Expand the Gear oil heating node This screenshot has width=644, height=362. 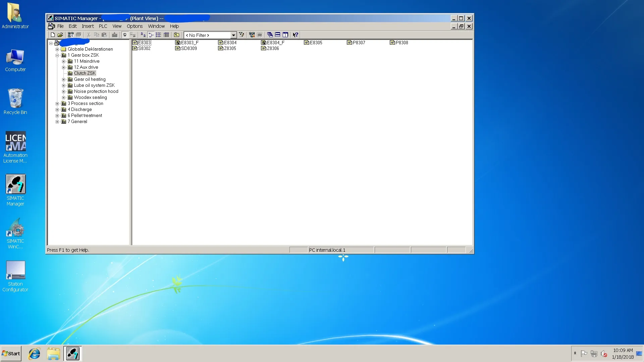click(63, 79)
